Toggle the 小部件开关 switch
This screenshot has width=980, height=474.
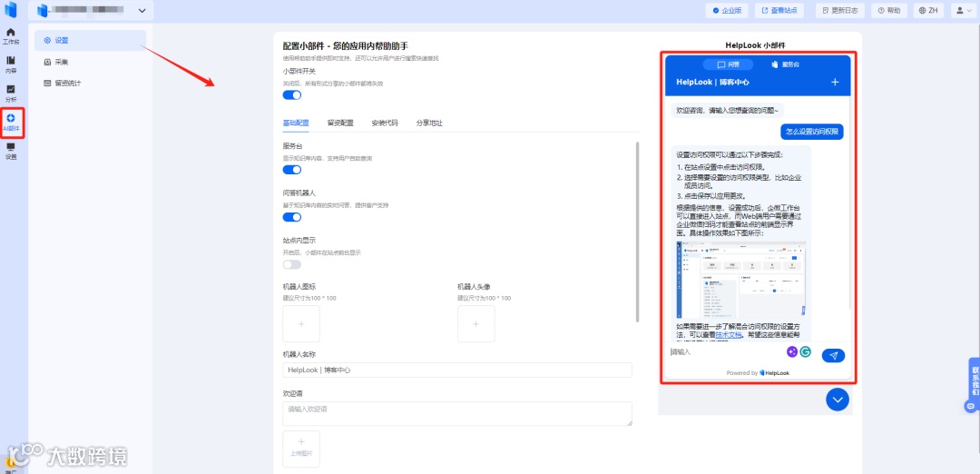(x=292, y=95)
